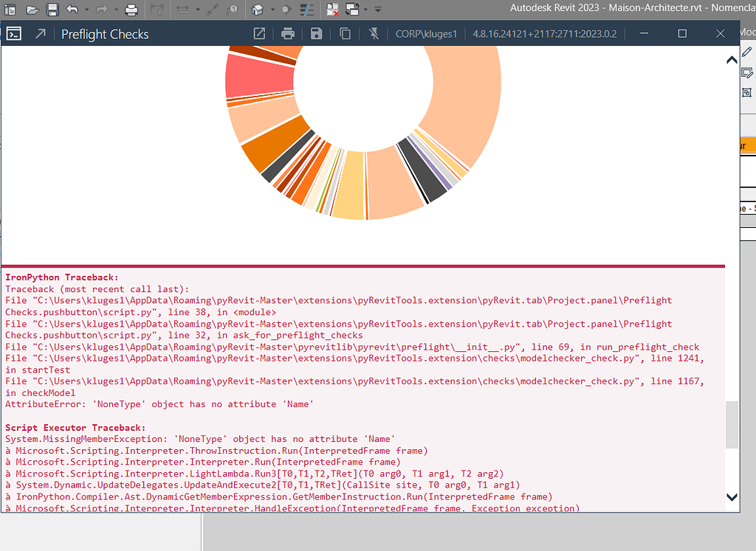
Task: Expand the switch windows dropdown arrow
Action: 366,10
